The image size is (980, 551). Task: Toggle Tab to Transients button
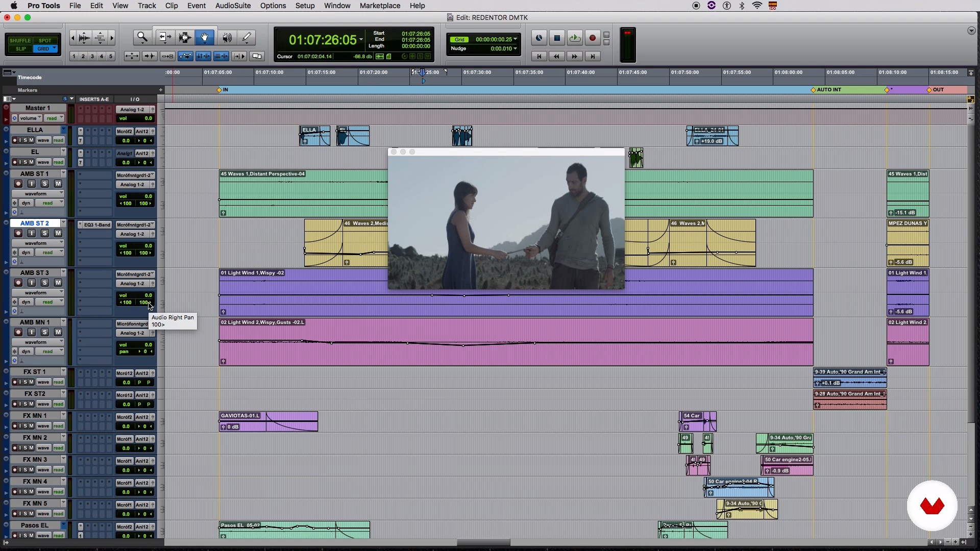click(x=150, y=56)
